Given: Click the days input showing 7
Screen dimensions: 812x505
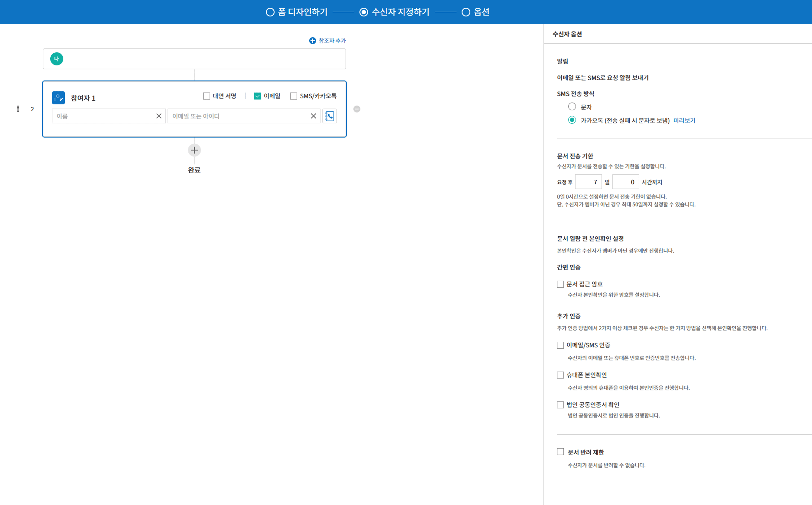Looking at the screenshot, I should (x=588, y=182).
